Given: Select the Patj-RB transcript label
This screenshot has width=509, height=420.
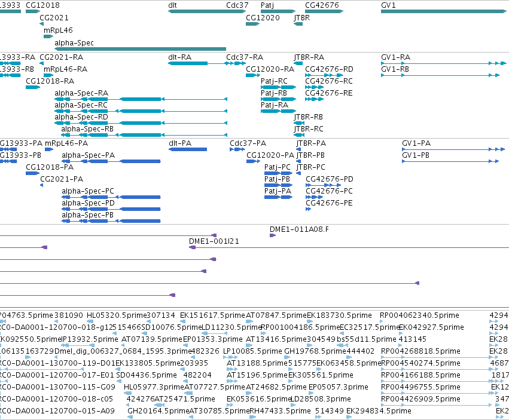Looking at the screenshot, I should [274, 93].
